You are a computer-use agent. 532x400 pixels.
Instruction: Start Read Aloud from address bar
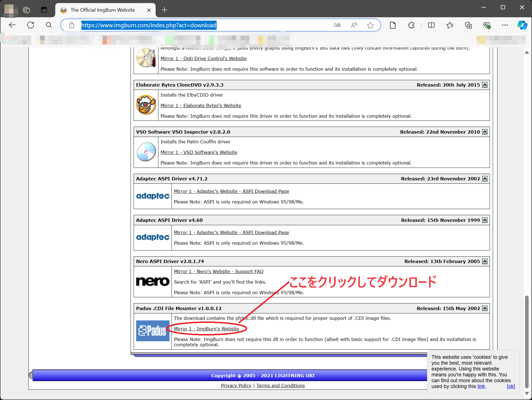(x=354, y=25)
